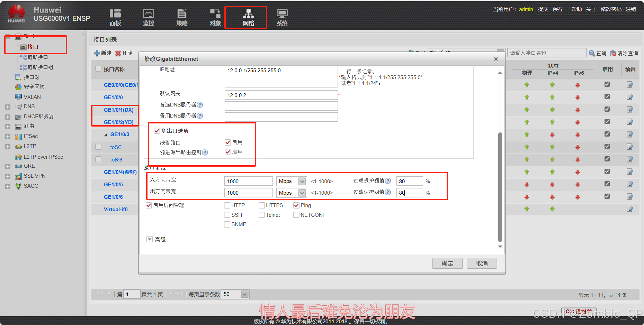Click edit icon for GE1/0/1(DX) row

[x=630, y=110]
